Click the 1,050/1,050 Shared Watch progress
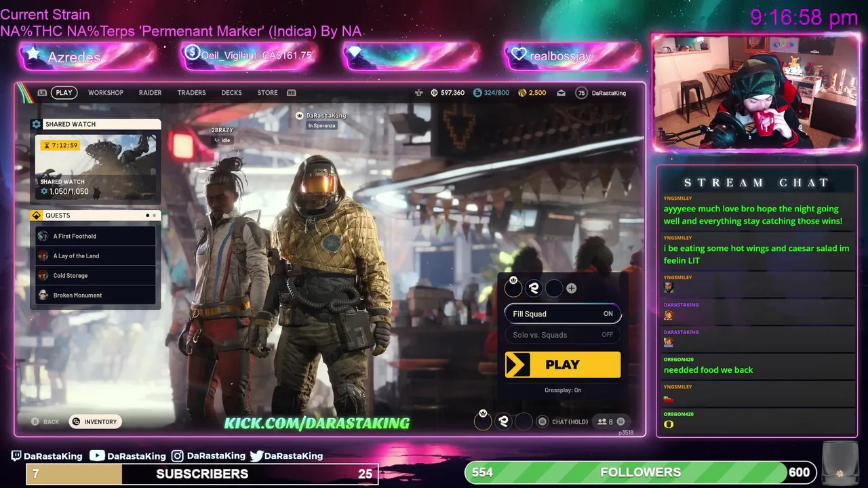 (x=64, y=192)
